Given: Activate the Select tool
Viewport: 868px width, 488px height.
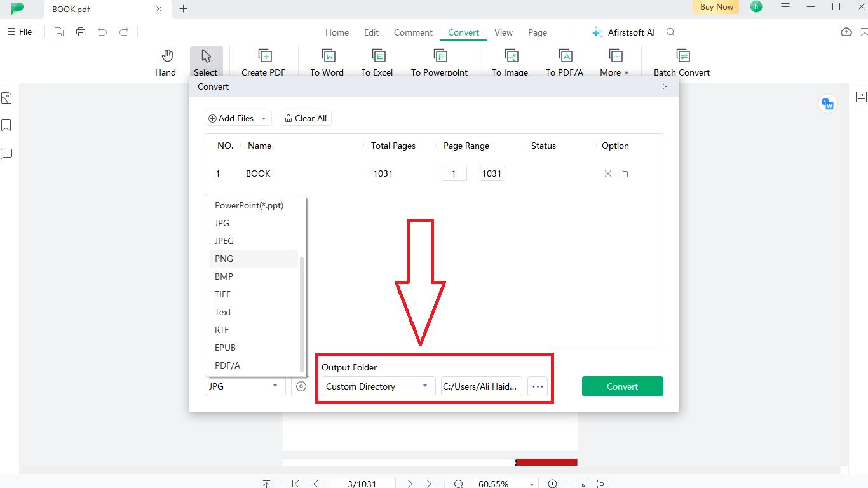Looking at the screenshot, I should (206, 63).
